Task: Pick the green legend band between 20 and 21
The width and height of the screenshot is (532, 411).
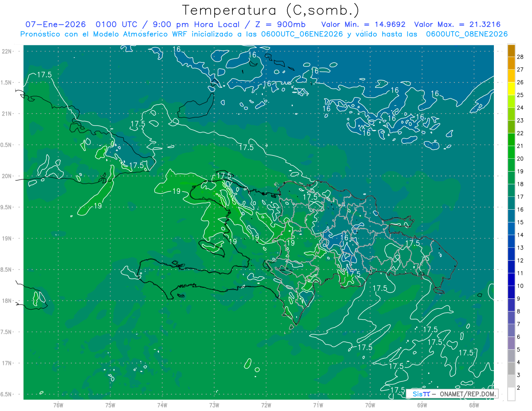Action: coord(511,152)
